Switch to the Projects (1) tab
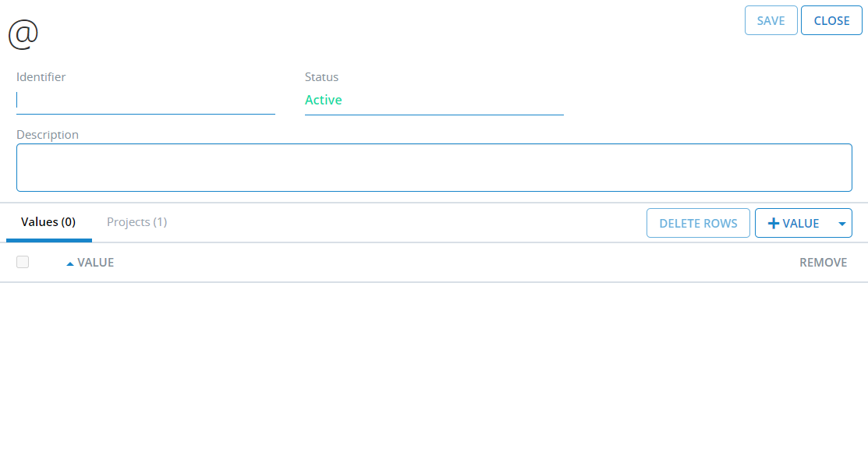The height and width of the screenshot is (449, 868). [136, 222]
